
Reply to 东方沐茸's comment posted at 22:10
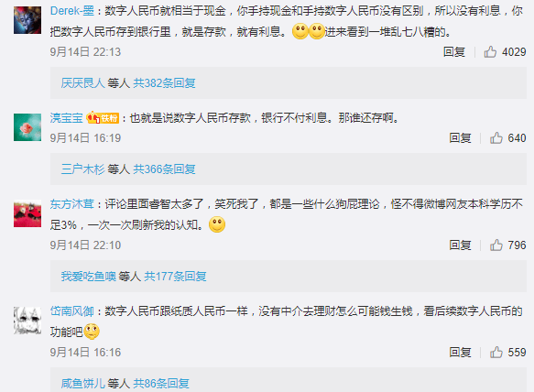coord(460,245)
